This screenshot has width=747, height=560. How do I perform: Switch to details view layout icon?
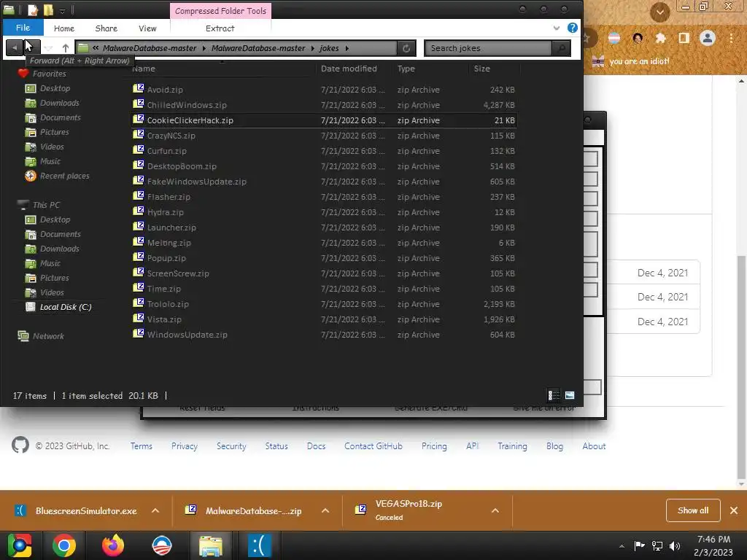(x=554, y=395)
